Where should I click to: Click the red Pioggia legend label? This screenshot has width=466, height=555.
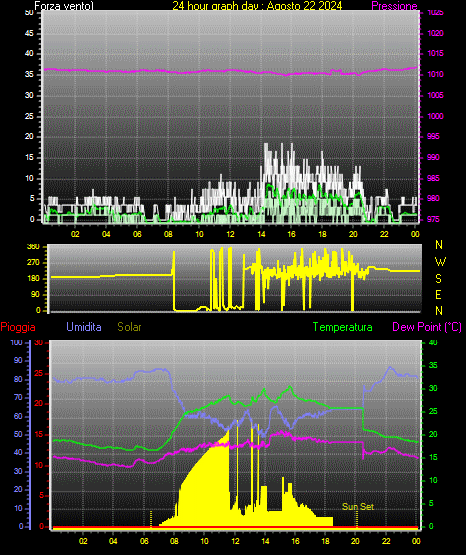click(x=18, y=327)
